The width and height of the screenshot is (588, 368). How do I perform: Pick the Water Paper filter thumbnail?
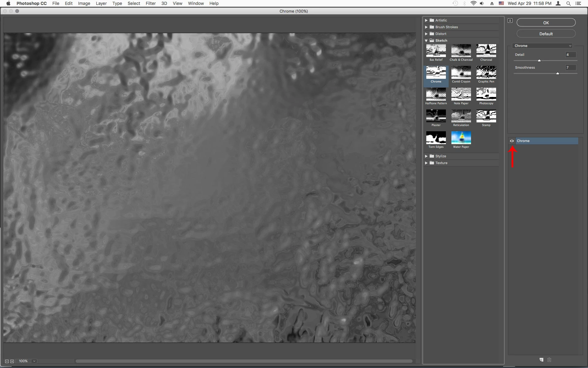coord(461,138)
